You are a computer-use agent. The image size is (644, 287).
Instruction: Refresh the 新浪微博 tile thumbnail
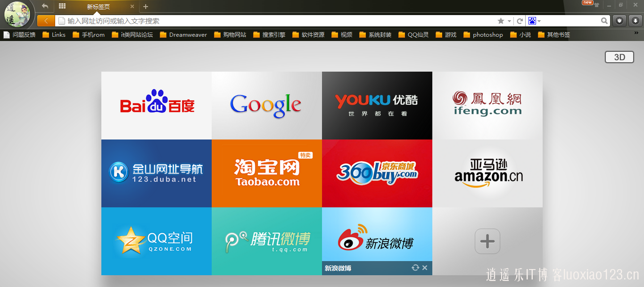coord(415,268)
